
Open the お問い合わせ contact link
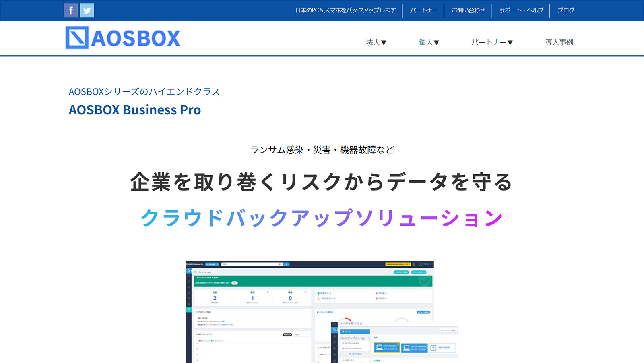click(x=468, y=10)
